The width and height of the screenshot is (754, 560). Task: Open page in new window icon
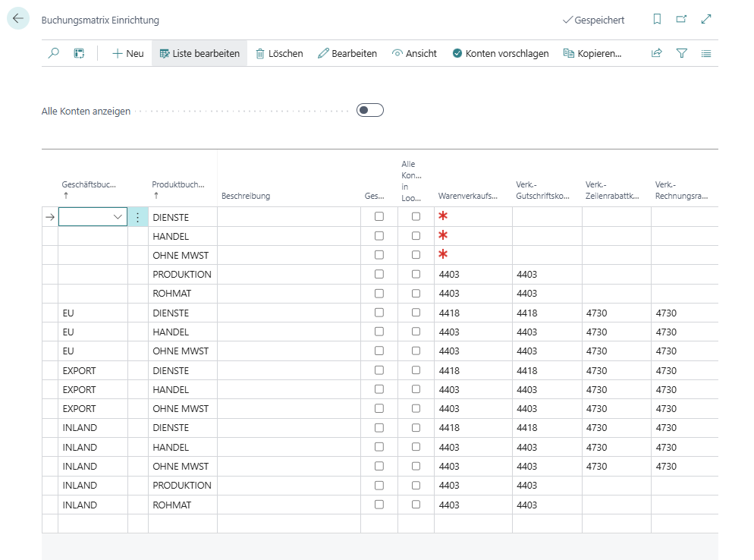[681, 20]
